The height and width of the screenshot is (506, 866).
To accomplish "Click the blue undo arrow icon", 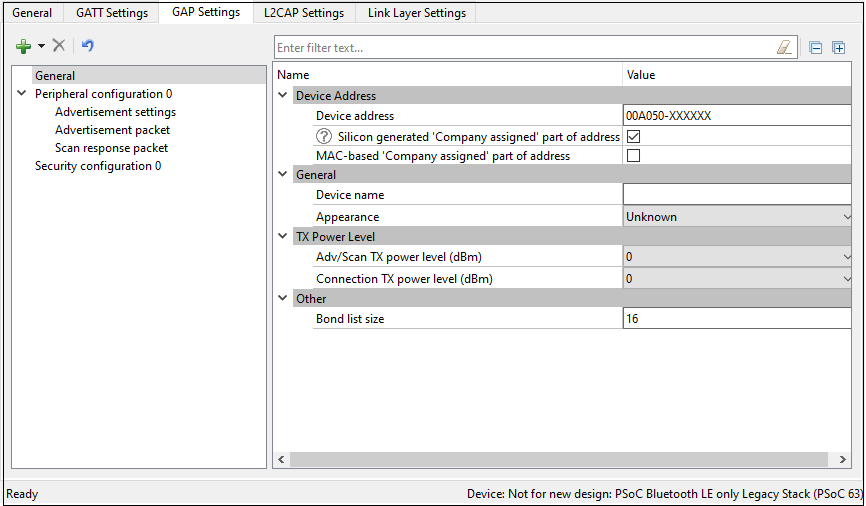I will (88, 46).
